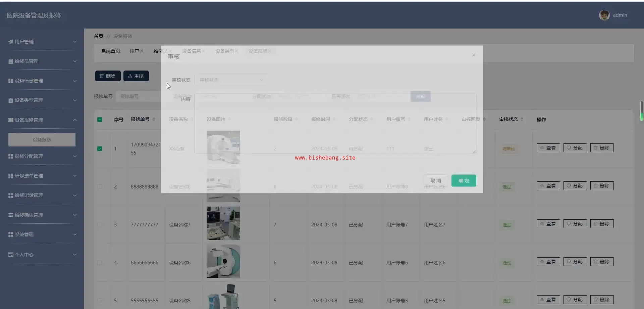This screenshot has height=309, width=644.
Task: Click the admin user avatar
Action: 604,15
